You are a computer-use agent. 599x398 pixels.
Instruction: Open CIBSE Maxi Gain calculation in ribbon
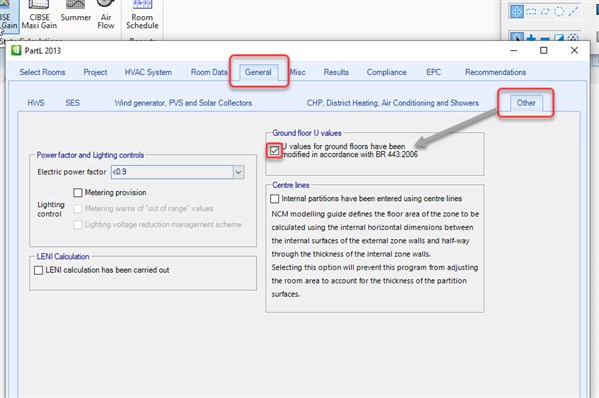(39, 15)
